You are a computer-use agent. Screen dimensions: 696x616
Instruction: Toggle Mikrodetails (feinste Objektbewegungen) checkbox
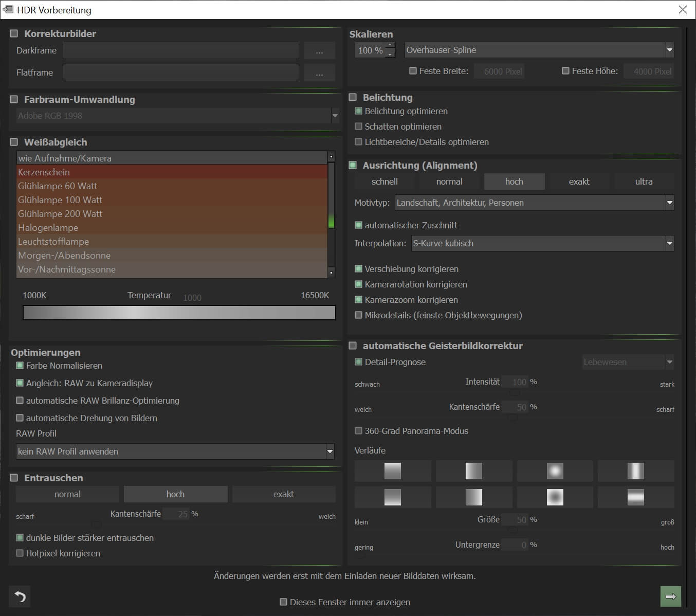coord(359,315)
